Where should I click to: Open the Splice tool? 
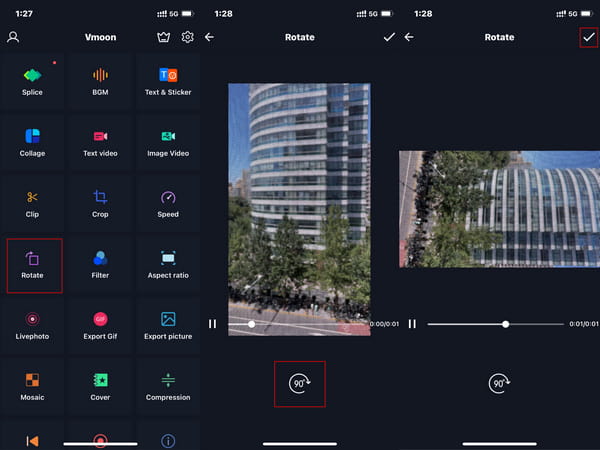[33, 81]
